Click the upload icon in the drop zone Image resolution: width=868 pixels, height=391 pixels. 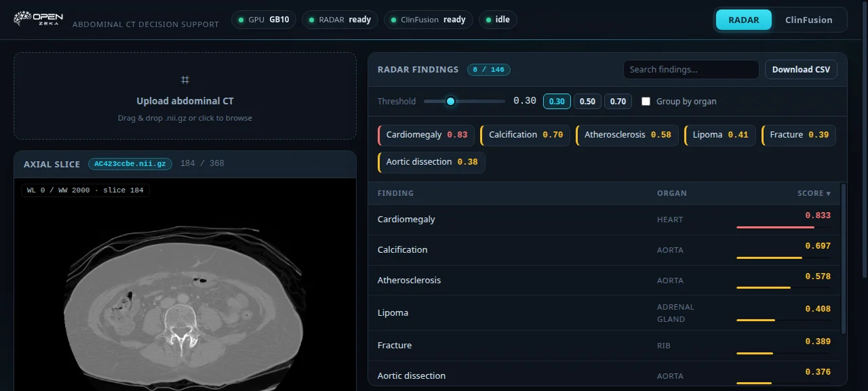[x=185, y=80]
